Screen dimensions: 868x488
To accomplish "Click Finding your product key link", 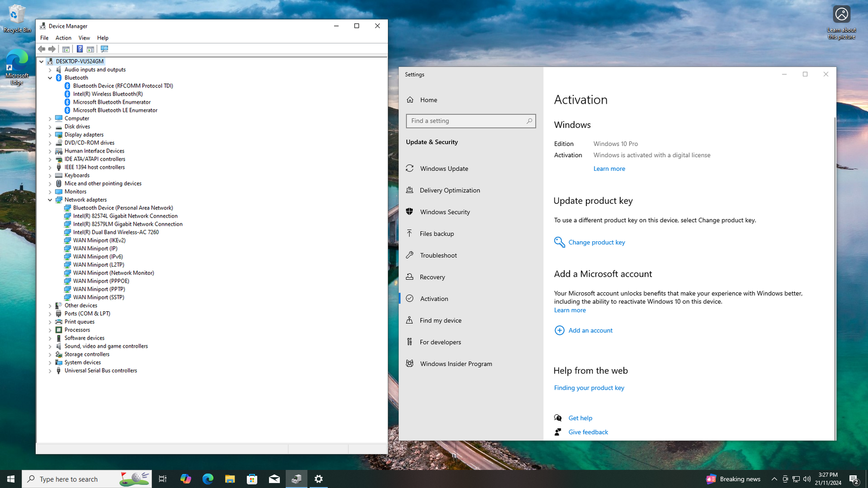I will 589,388.
